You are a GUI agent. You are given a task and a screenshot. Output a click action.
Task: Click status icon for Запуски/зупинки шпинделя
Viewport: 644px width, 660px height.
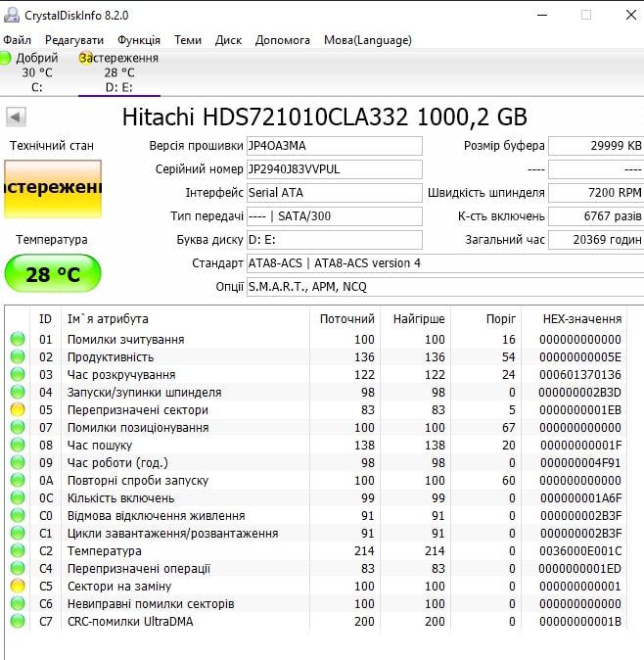pos(18,393)
